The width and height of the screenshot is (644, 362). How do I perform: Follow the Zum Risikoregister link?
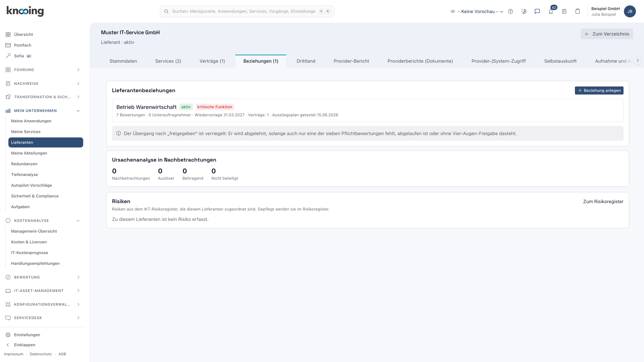[x=603, y=202]
